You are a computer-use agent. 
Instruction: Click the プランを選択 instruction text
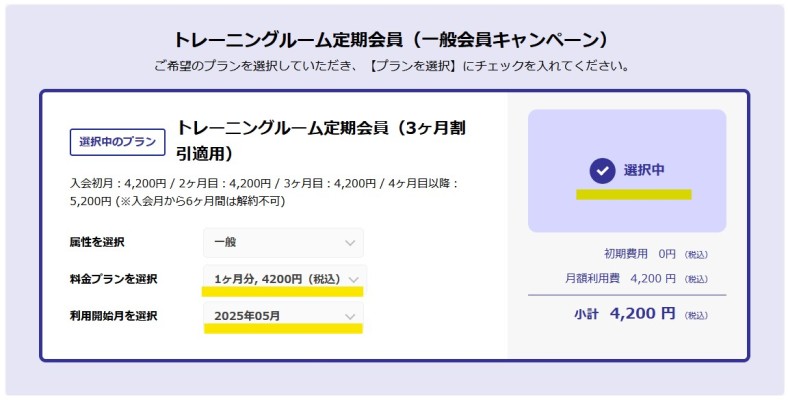coord(393,67)
